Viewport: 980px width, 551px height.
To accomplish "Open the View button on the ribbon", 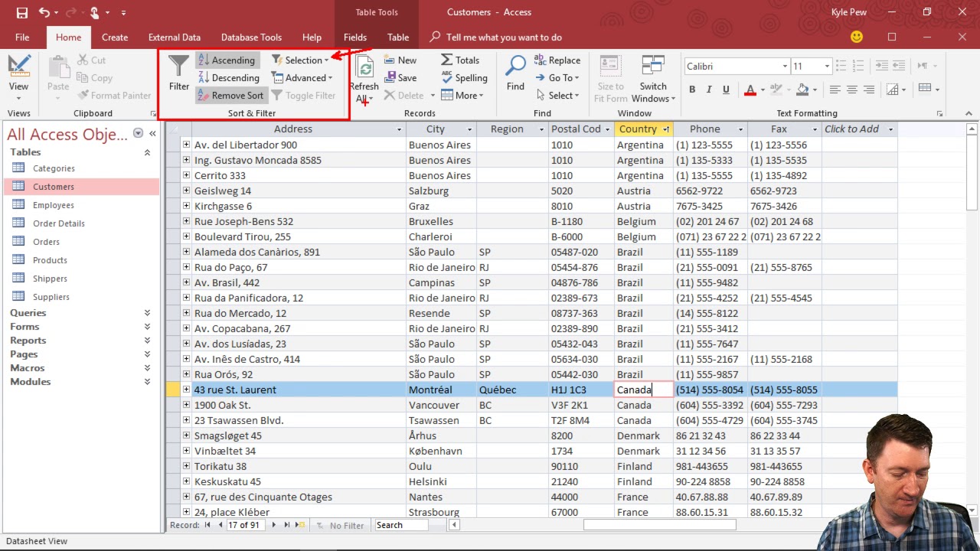I will pyautogui.click(x=19, y=77).
